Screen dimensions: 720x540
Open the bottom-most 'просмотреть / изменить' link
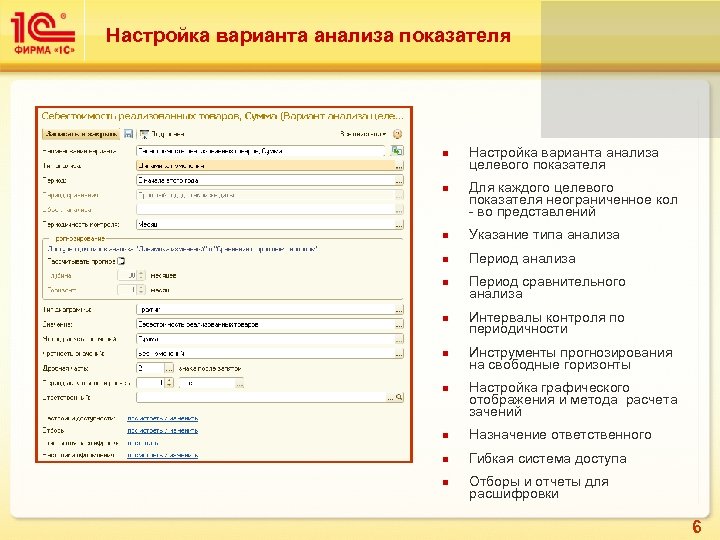point(163,455)
